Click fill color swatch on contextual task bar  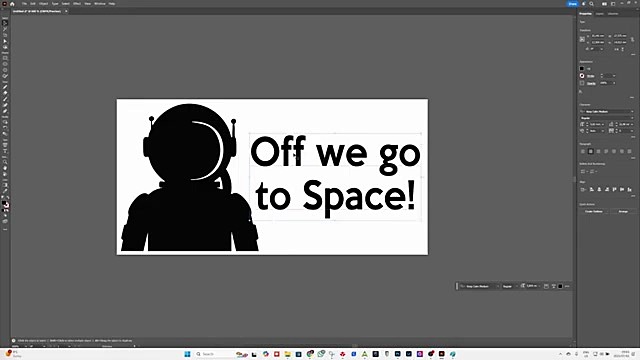click(560, 286)
